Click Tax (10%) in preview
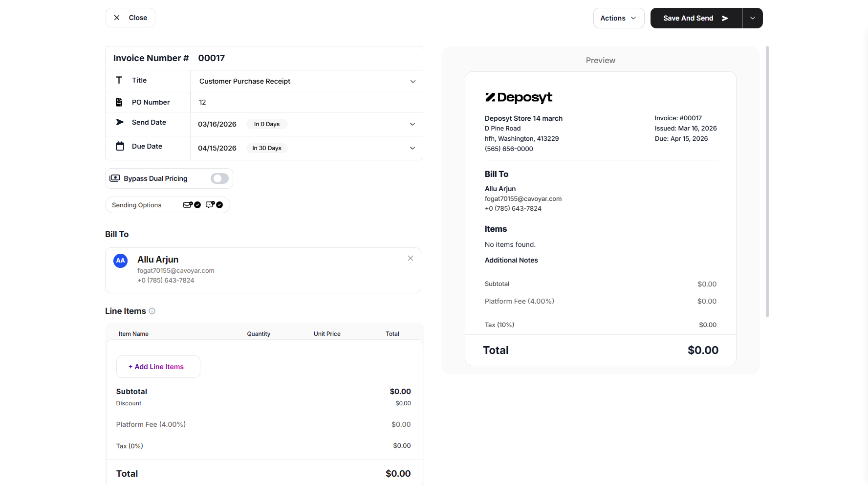The image size is (868, 485). (499, 325)
